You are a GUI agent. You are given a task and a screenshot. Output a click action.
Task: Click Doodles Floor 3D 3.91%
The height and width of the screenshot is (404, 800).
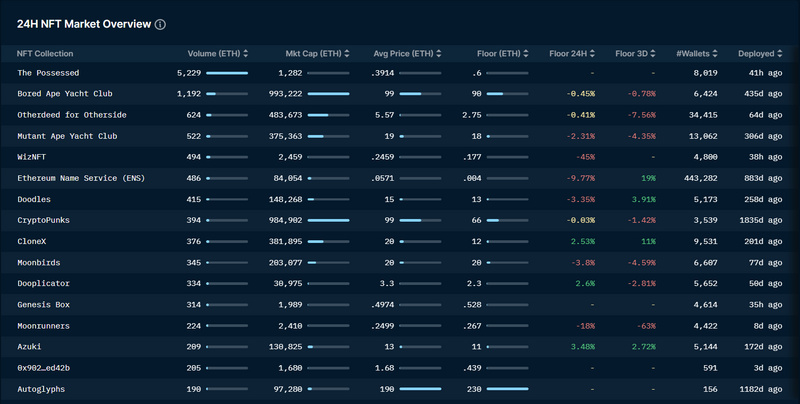pyautogui.click(x=644, y=199)
